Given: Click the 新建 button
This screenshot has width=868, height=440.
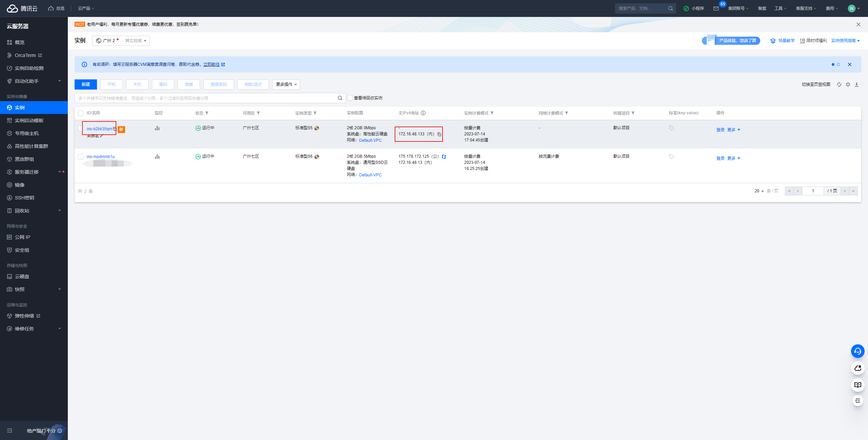Looking at the screenshot, I should (86, 84).
